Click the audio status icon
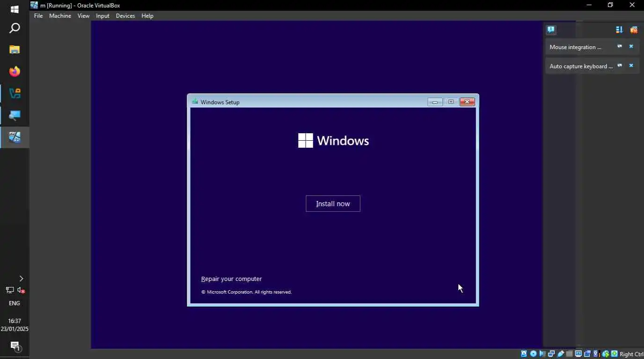The image size is (644, 359). coord(542,354)
